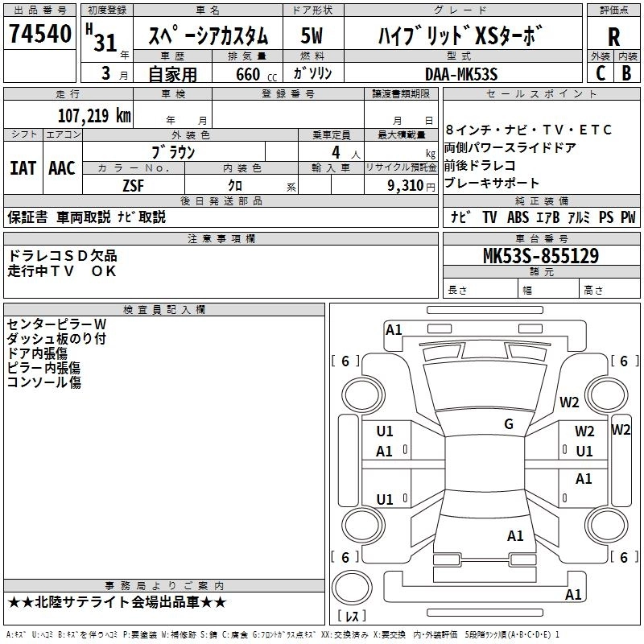The height and width of the screenshot is (644, 644).
Task: Select sales point ブレーキサポート
Action: tap(492, 184)
